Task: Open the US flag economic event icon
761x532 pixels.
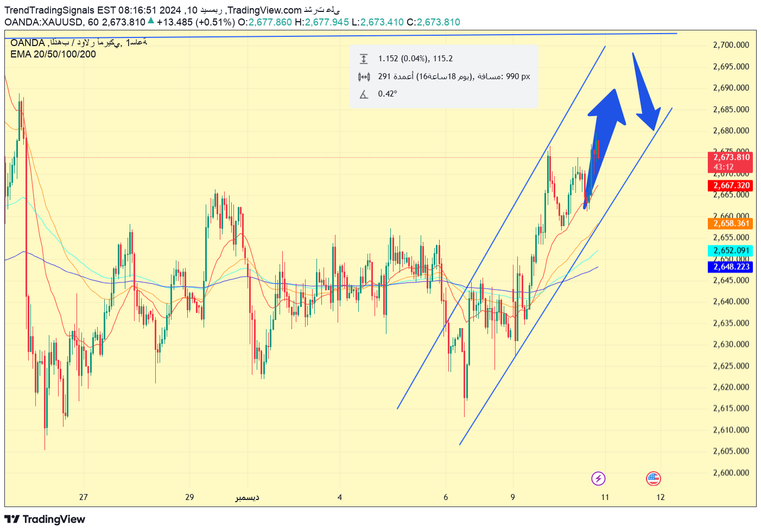Action: (x=653, y=478)
